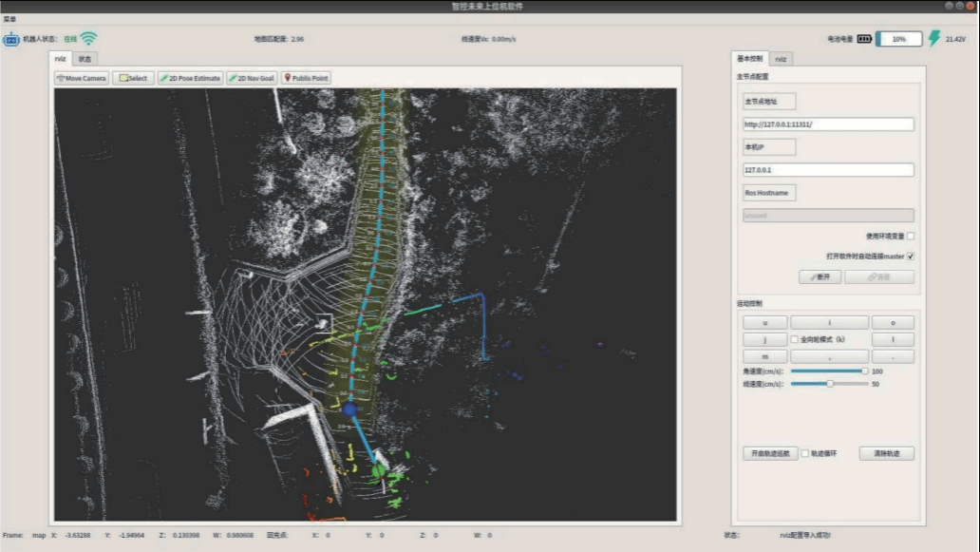Toggle the 轨迹循环 checkbox

point(805,453)
